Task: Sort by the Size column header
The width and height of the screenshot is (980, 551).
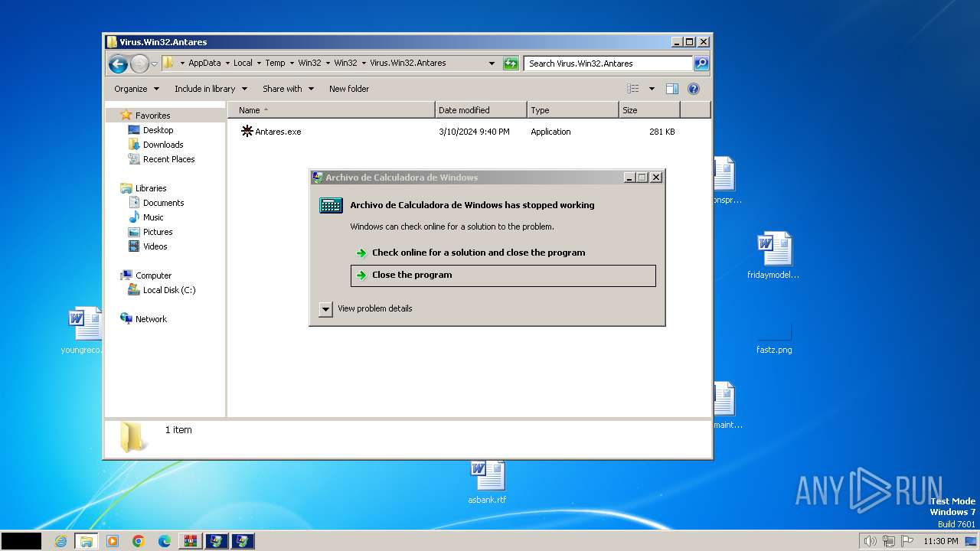Action: (x=649, y=110)
